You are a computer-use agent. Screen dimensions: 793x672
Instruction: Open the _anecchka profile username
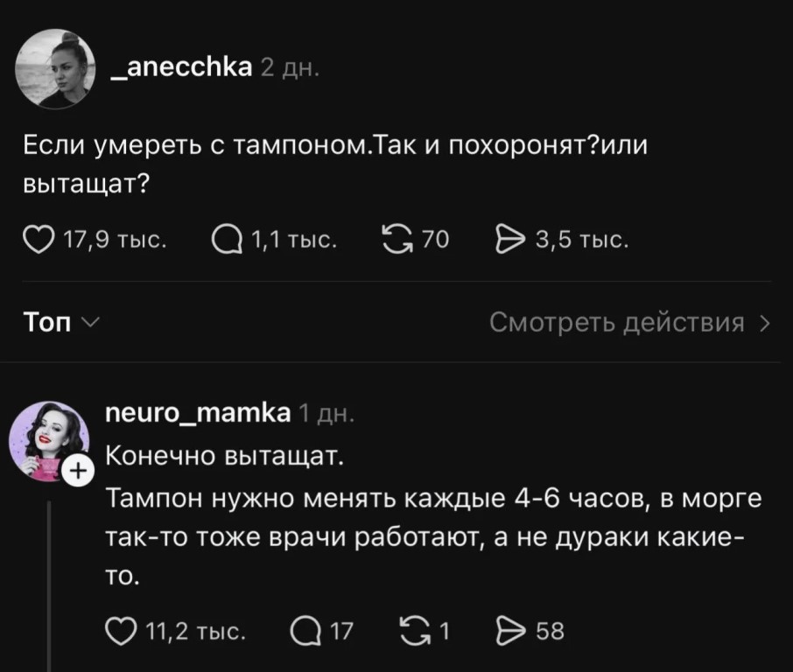tap(183, 66)
